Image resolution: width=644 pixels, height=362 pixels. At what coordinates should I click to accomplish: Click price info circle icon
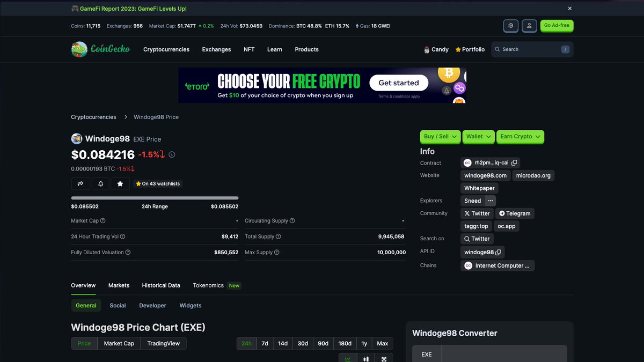172,154
